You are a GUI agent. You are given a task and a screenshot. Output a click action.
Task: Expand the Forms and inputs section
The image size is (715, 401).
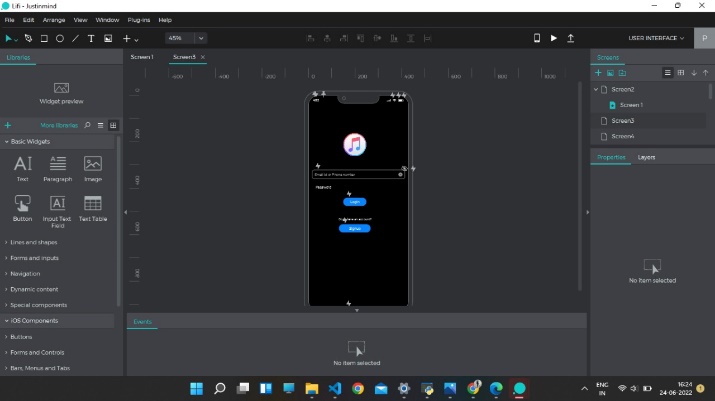point(32,258)
